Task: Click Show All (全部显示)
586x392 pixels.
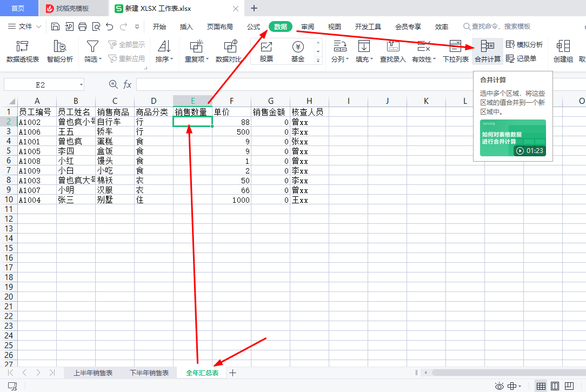Action: tap(126, 44)
